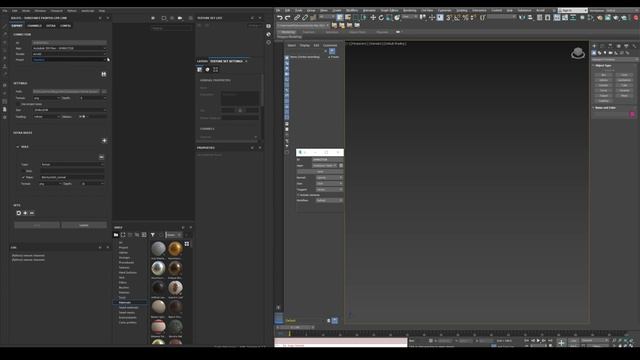Activate the Select and Move tool
The height and width of the screenshot is (360, 640).
(373, 18)
